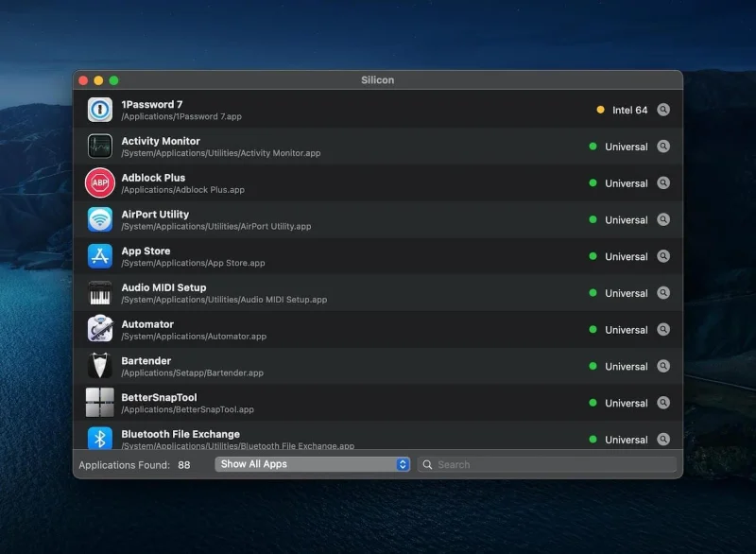Click magnifier icon next to App Store

(663, 256)
